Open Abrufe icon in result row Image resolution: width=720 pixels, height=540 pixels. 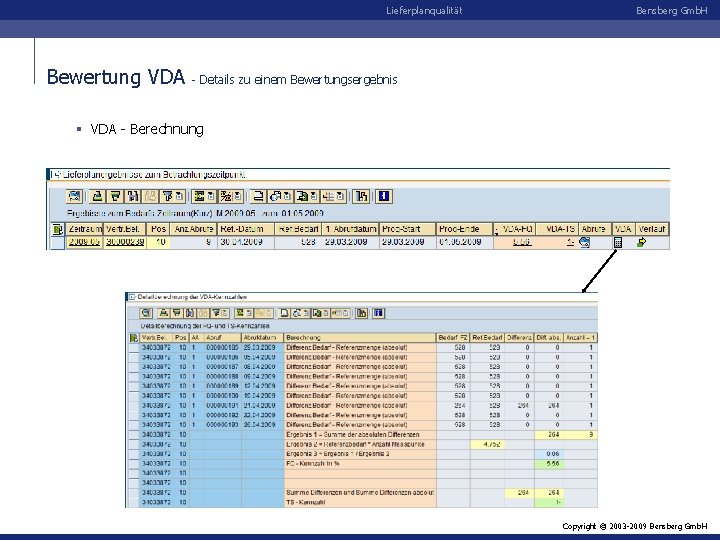[x=585, y=242]
